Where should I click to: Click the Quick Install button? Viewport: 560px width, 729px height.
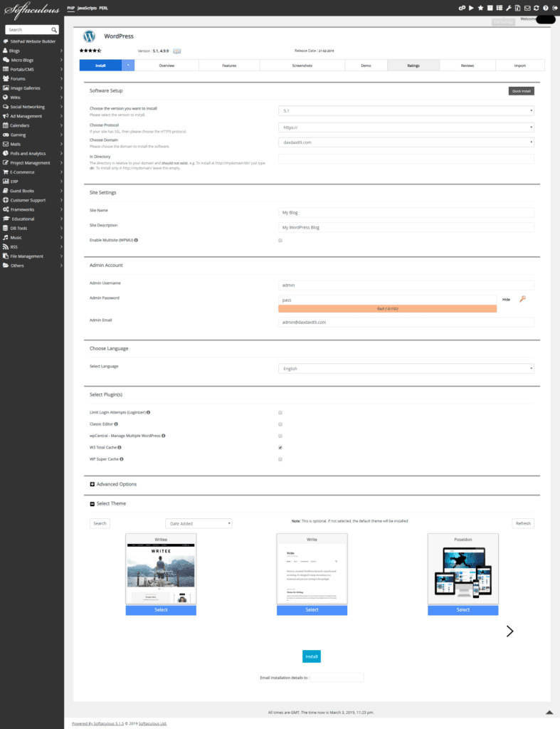click(522, 91)
